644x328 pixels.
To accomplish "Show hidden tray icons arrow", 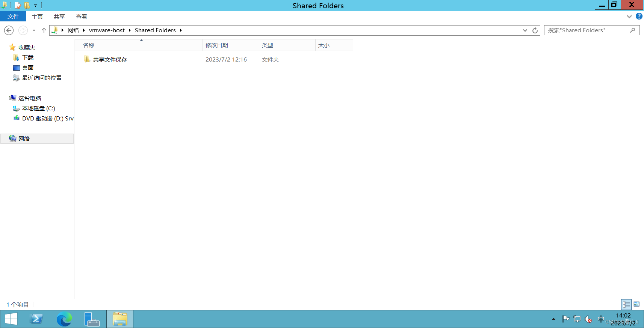I will click(x=553, y=319).
